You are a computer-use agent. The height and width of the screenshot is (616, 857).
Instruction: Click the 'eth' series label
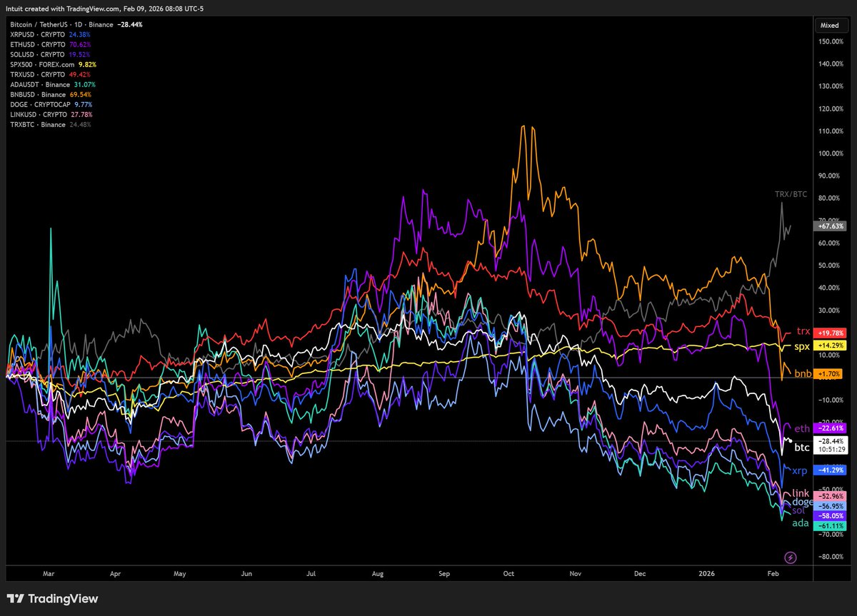(x=802, y=428)
